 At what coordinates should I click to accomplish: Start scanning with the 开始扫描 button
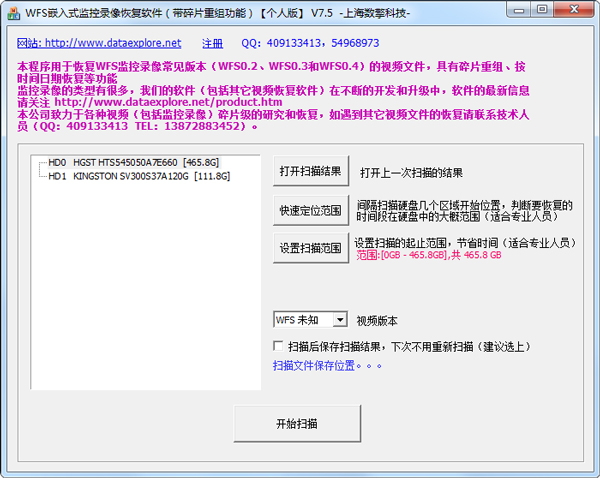coord(296,424)
